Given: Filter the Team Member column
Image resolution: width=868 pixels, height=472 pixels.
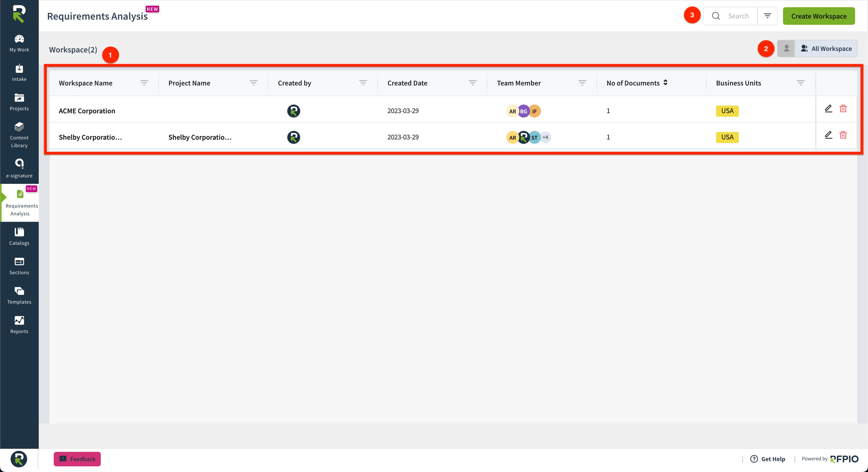Looking at the screenshot, I should [582, 83].
